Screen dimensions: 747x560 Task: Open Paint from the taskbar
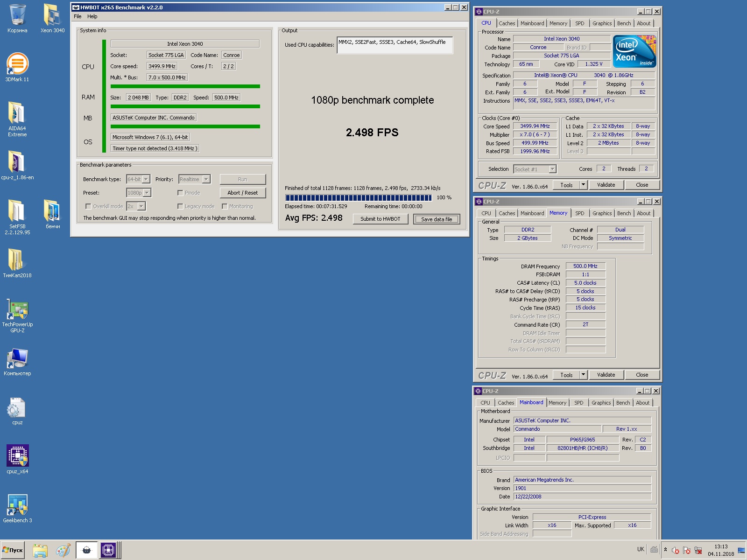tap(63, 551)
